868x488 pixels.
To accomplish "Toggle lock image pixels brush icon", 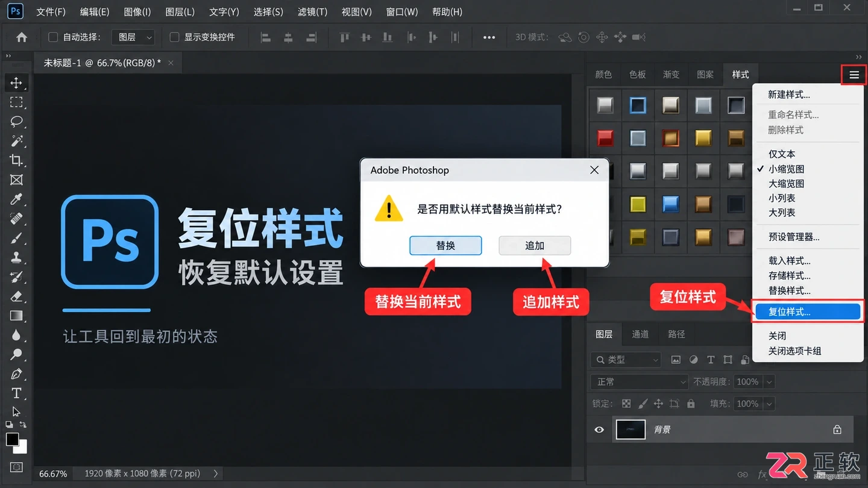I will [643, 404].
